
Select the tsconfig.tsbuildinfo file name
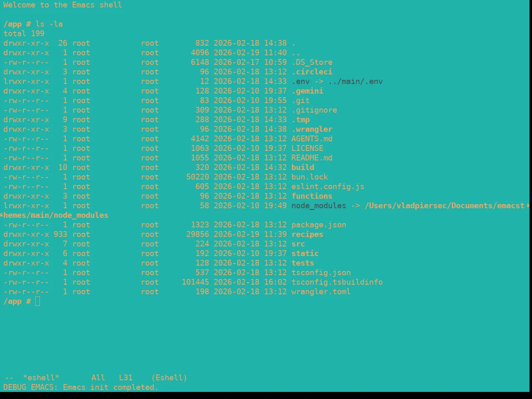(x=337, y=282)
